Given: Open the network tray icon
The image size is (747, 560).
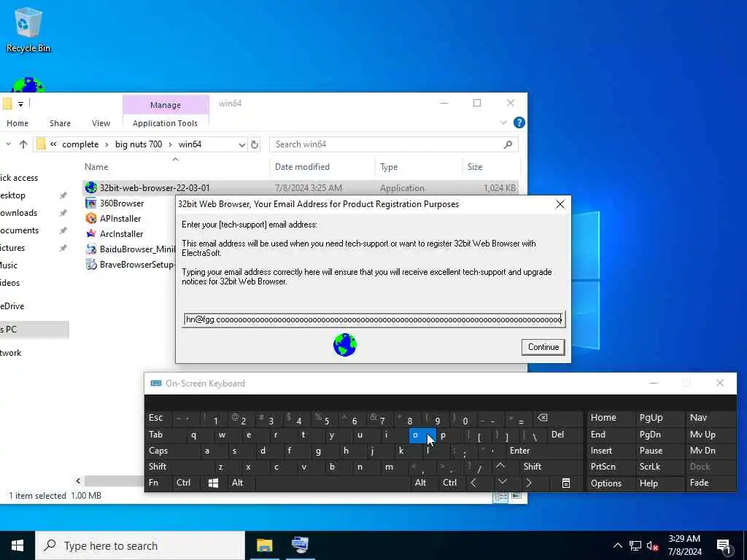Looking at the screenshot, I should click(x=635, y=545).
